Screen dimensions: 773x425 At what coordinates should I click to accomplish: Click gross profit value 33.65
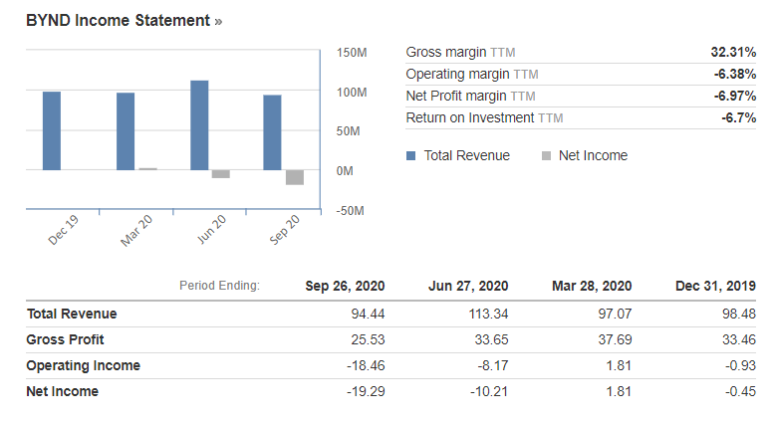point(491,340)
